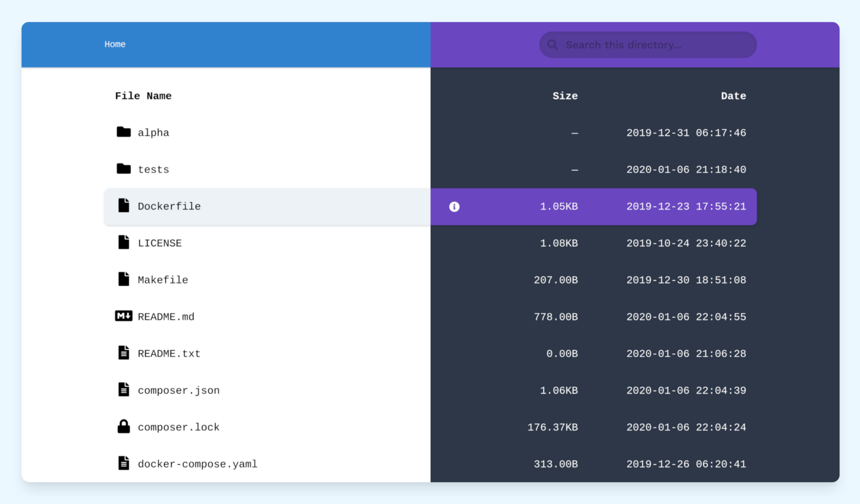
Task: Sort by the Date column header
Action: click(x=733, y=96)
